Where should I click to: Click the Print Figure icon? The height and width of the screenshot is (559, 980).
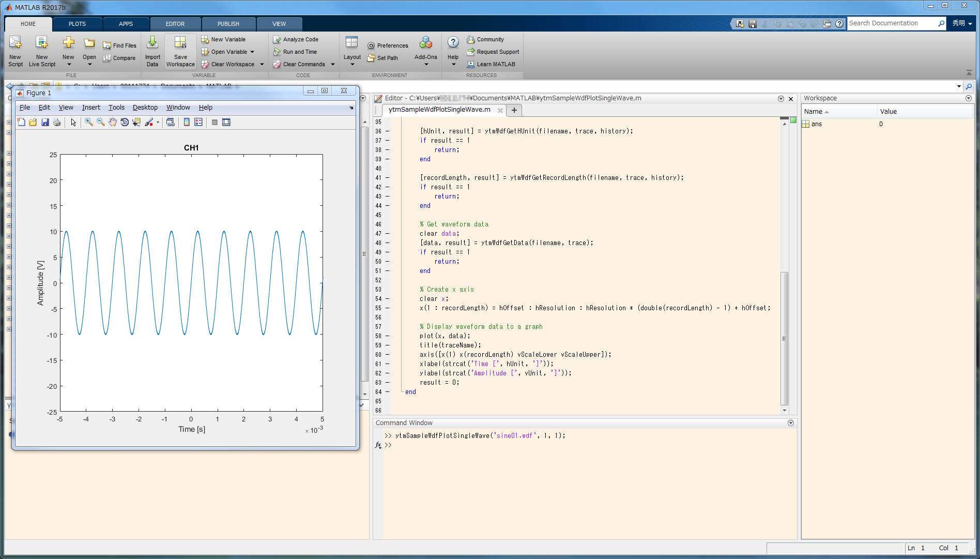[57, 123]
